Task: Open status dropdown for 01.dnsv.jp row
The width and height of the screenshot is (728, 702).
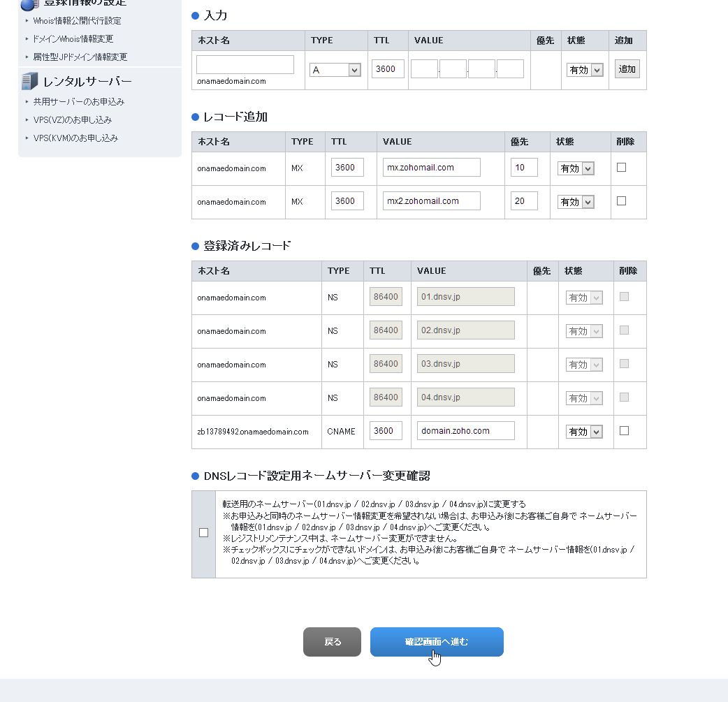Action: click(584, 298)
